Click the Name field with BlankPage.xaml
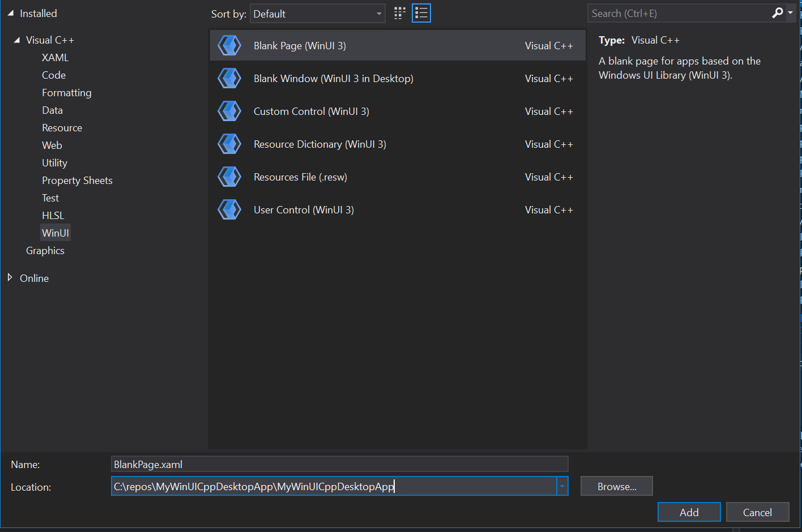802x532 pixels. pos(340,464)
